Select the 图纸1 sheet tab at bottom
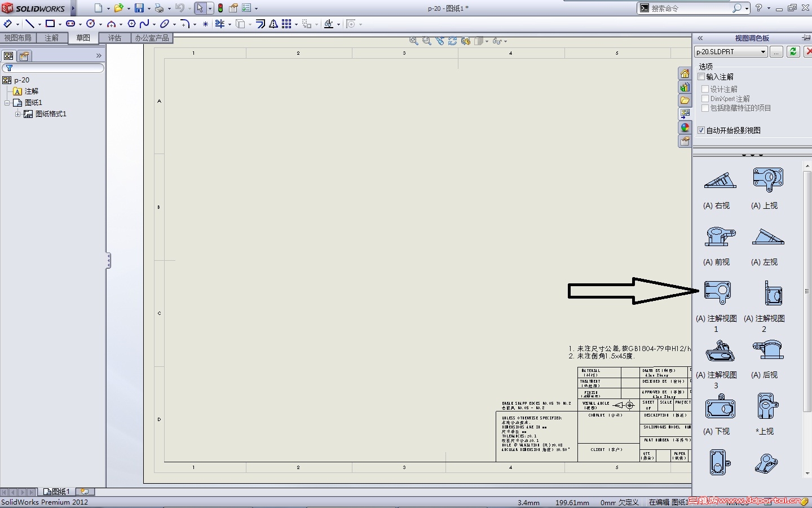812x508 pixels. click(x=57, y=492)
